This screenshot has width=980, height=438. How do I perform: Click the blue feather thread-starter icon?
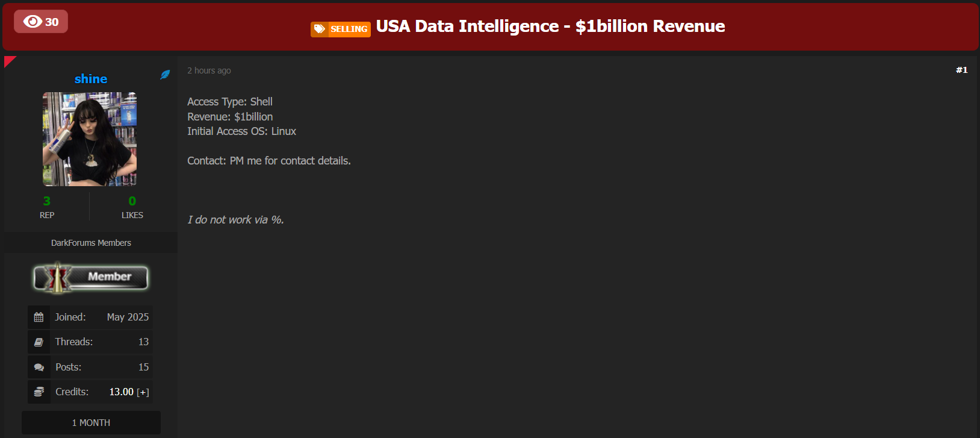(165, 75)
